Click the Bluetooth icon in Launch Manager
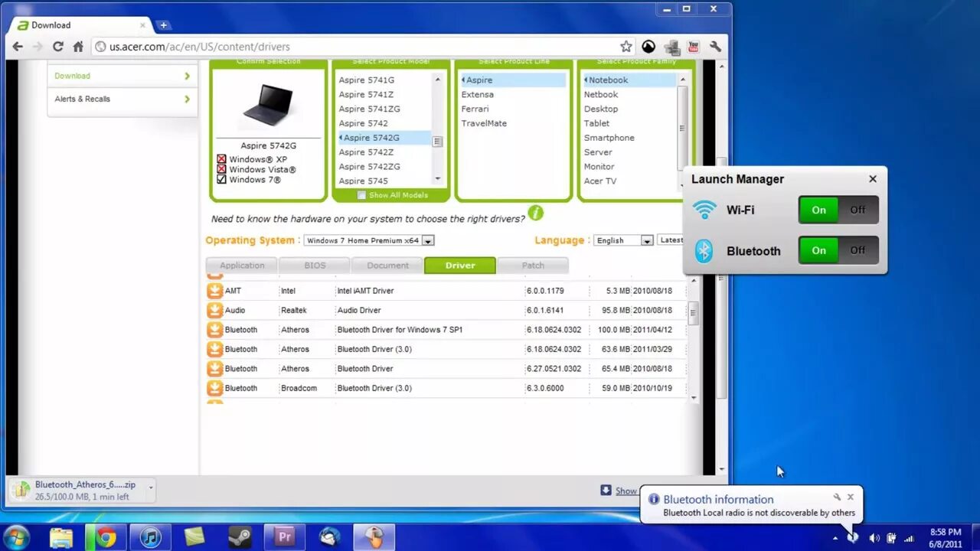980x551 pixels. pyautogui.click(x=704, y=251)
